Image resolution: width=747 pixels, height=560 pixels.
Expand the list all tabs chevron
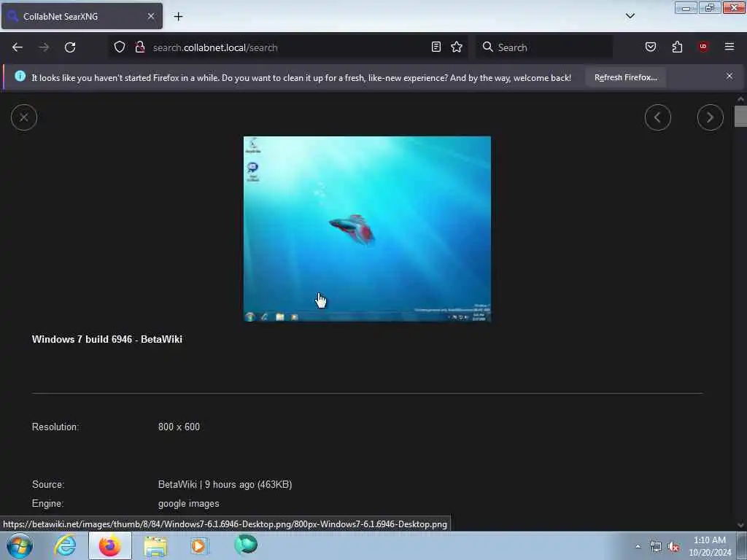pyautogui.click(x=630, y=16)
